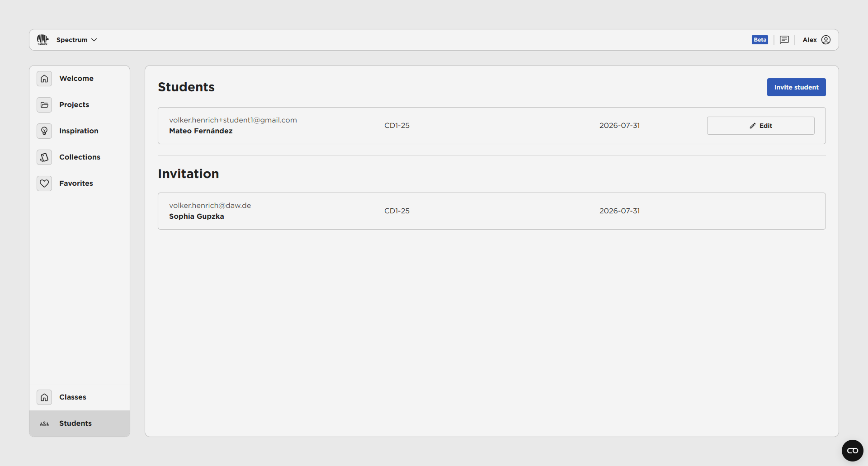868x466 pixels.
Task: Select the Students group icon
Action: click(x=44, y=424)
